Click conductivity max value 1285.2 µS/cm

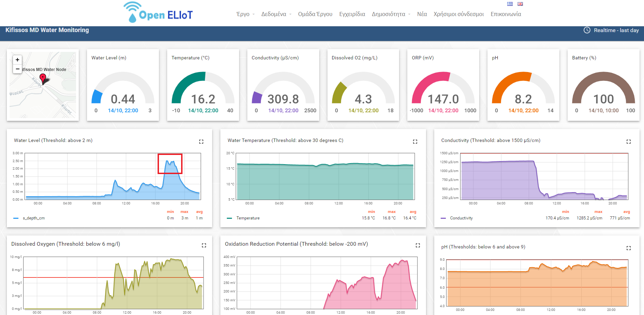(x=589, y=218)
